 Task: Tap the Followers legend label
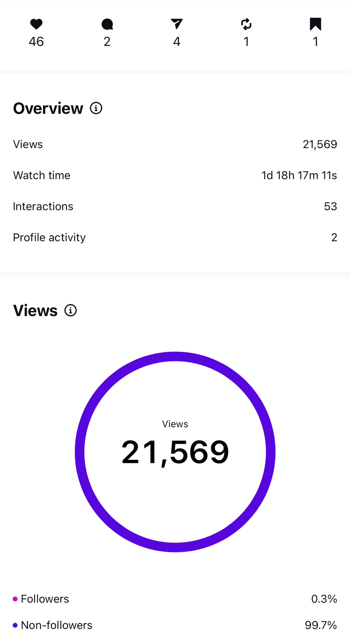click(x=45, y=599)
